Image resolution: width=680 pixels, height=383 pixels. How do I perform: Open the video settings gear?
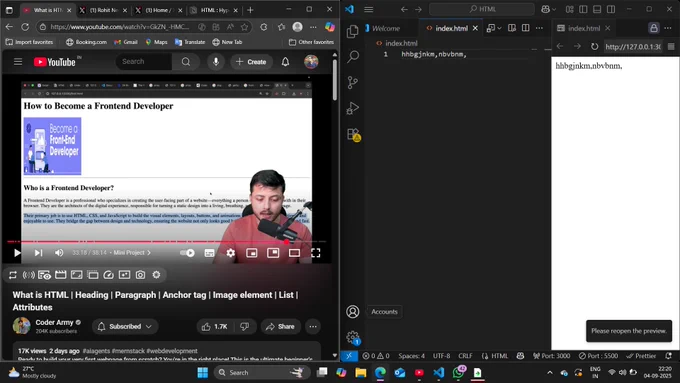231,253
